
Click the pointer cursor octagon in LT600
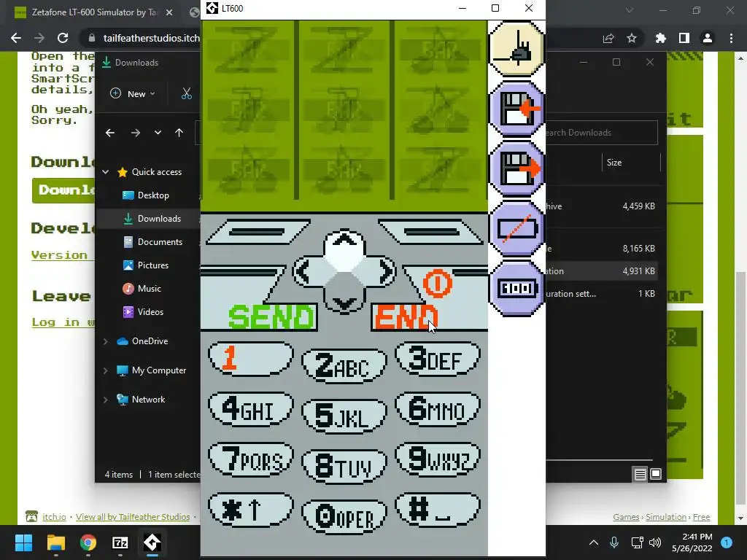pos(516,49)
